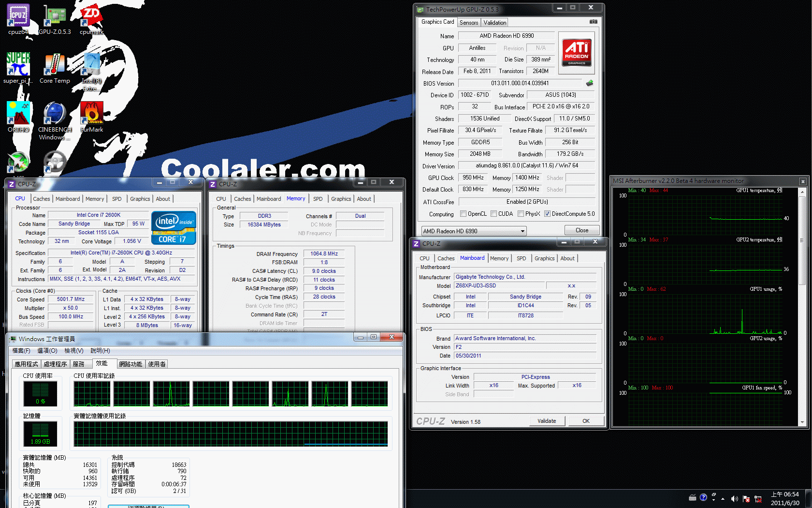The width and height of the screenshot is (812, 508).
Task: Click the network disconnected tray icon
Action: point(758,498)
